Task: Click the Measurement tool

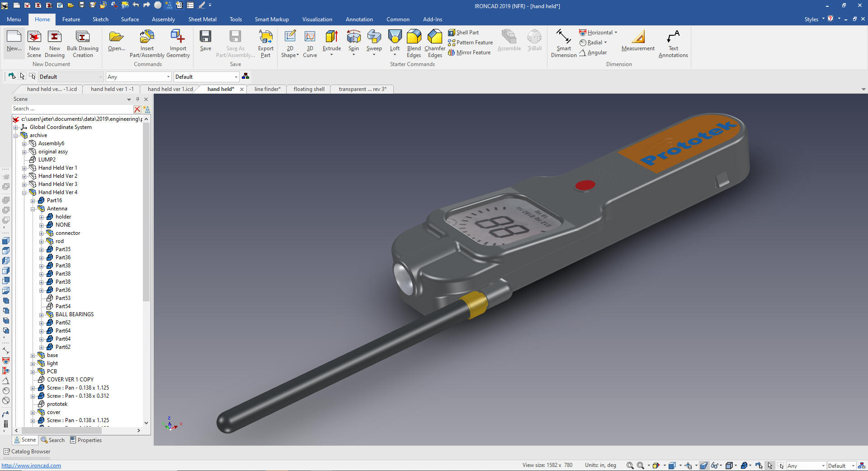Action: (x=638, y=41)
